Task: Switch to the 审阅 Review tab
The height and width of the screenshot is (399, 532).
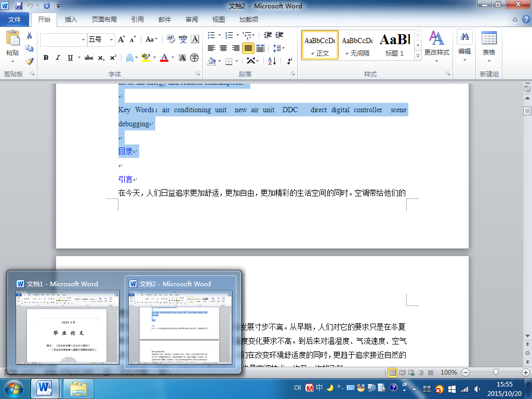Action: 192,20
